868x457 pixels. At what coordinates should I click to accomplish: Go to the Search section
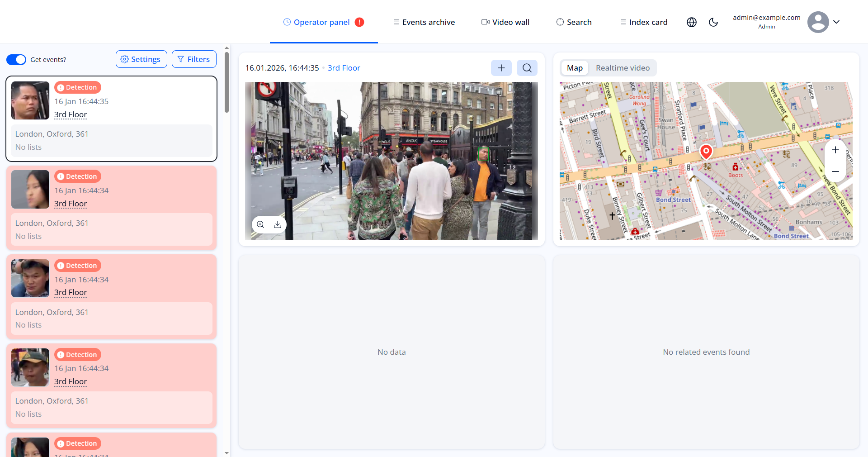coord(574,22)
